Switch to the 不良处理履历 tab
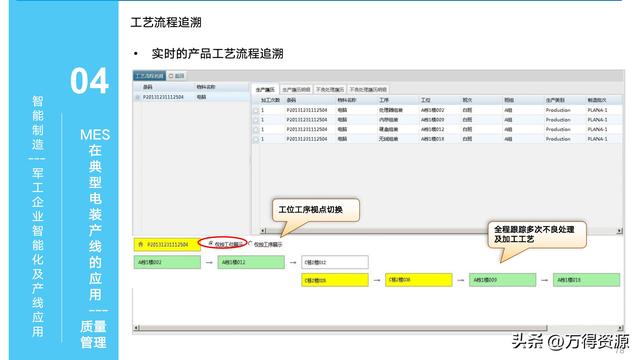The image size is (640, 360). tap(330, 89)
